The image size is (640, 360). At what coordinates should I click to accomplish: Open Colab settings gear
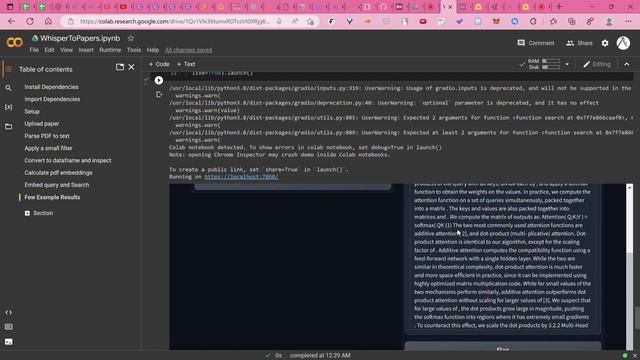click(605, 43)
